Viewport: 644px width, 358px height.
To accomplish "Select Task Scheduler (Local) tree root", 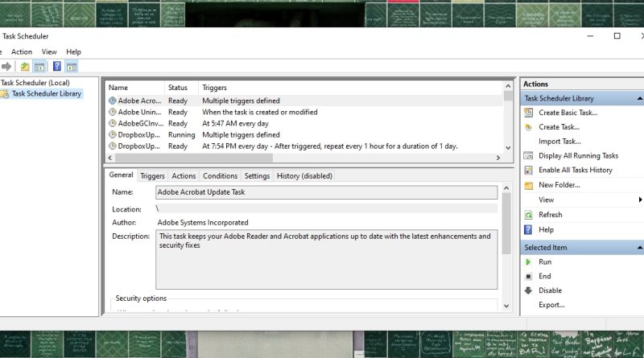I will tap(35, 83).
